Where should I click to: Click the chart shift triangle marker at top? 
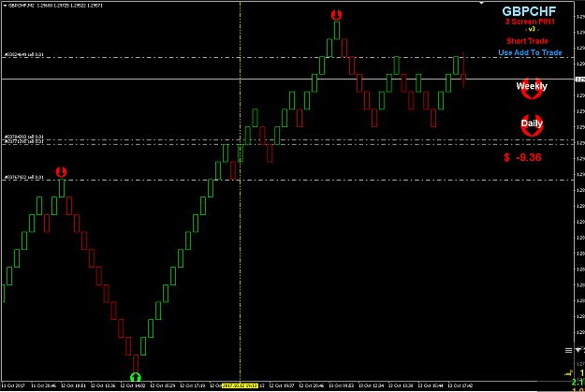pos(482,3)
